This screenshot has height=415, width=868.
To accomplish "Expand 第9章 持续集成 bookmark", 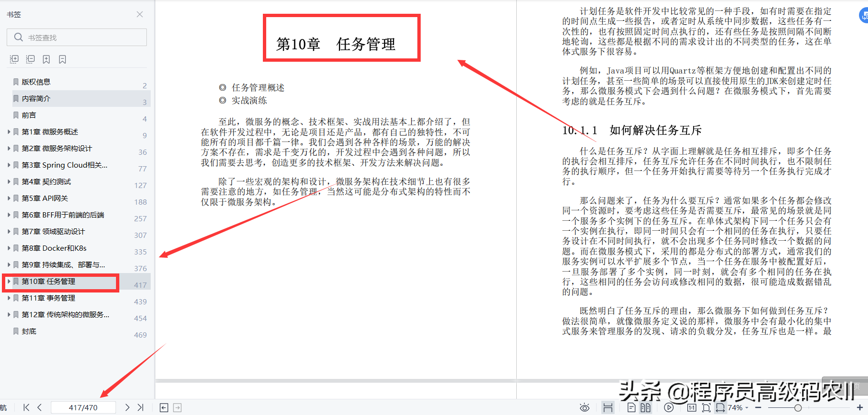I will [9, 264].
